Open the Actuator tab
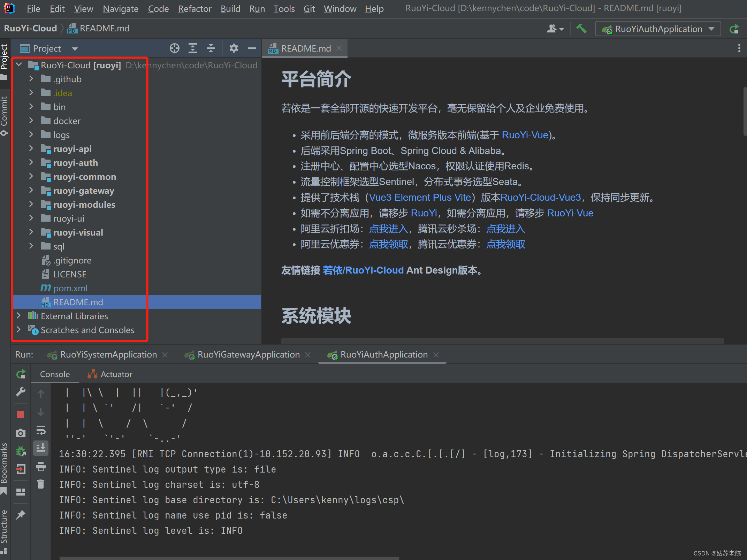 click(110, 374)
